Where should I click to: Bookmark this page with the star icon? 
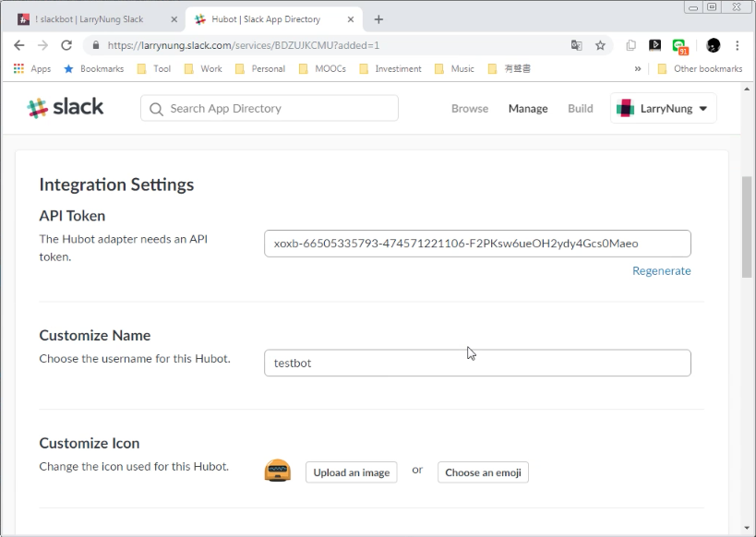tap(600, 45)
